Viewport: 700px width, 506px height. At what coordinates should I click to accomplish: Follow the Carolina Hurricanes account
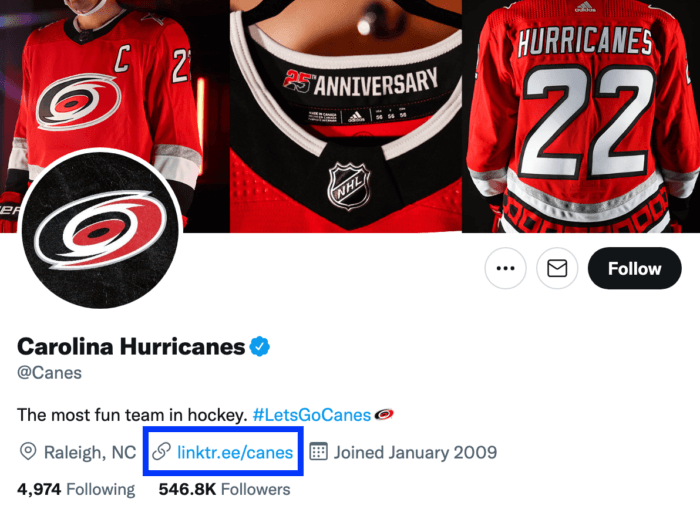click(634, 268)
